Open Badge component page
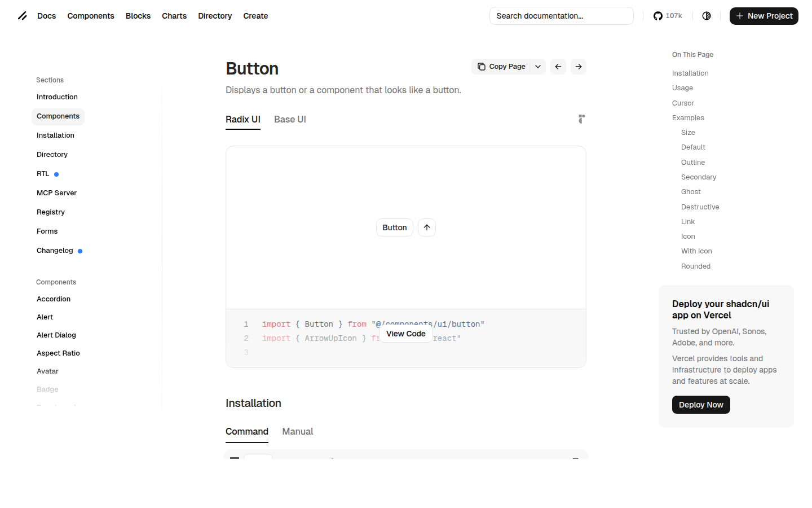Viewport: 812px width, 508px height. point(47,389)
